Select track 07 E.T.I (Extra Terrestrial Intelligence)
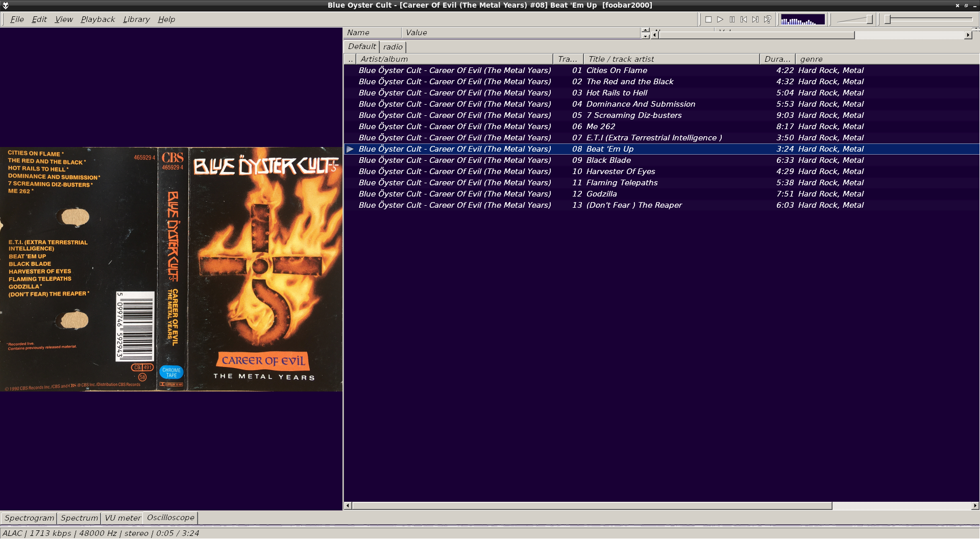980x539 pixels. click(x=661, y=138)
